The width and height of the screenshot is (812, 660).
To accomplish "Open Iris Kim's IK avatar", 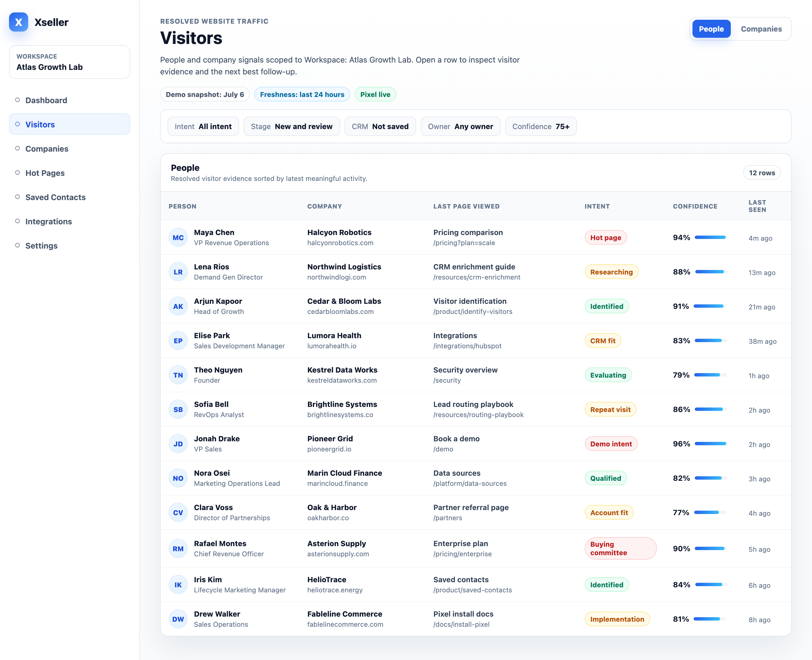I will tap(178, 585).
